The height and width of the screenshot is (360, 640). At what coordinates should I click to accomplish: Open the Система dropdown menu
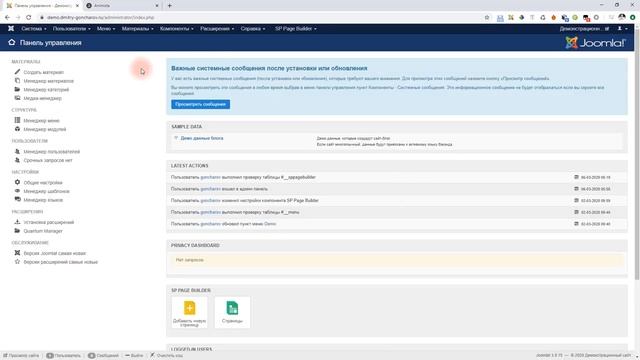[34, 29]
